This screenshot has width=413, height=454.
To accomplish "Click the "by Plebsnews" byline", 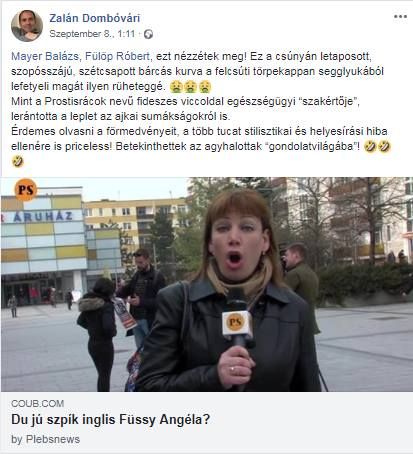I will click(x=46, y=439).
